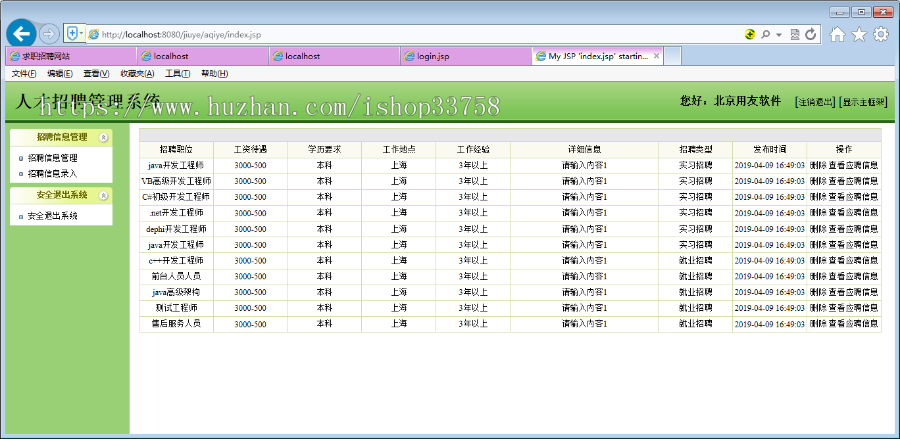This screenshot has height=439, width=900.
Task: Delete the c++开发工程师 posting
Action: tap(818, 260)
